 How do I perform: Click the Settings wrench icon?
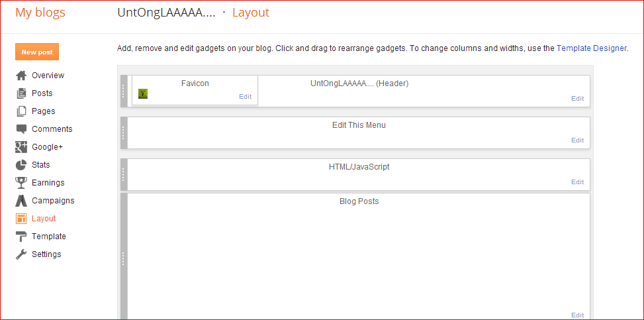coord(21,254)
